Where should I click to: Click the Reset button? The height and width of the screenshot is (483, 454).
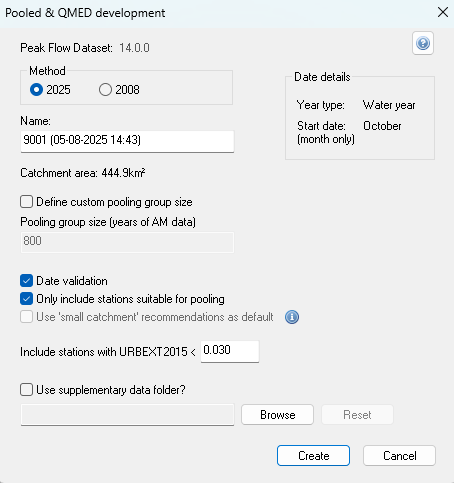357,415
